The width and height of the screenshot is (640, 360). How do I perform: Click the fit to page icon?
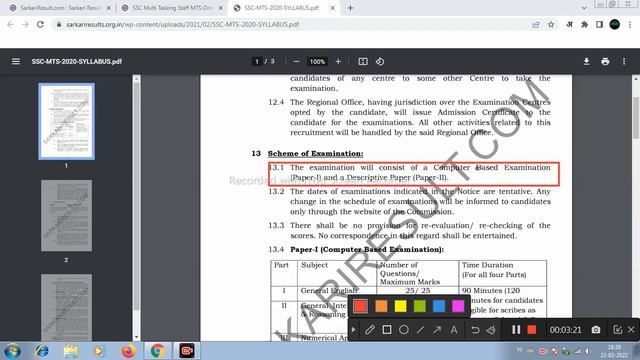(362, 61)
